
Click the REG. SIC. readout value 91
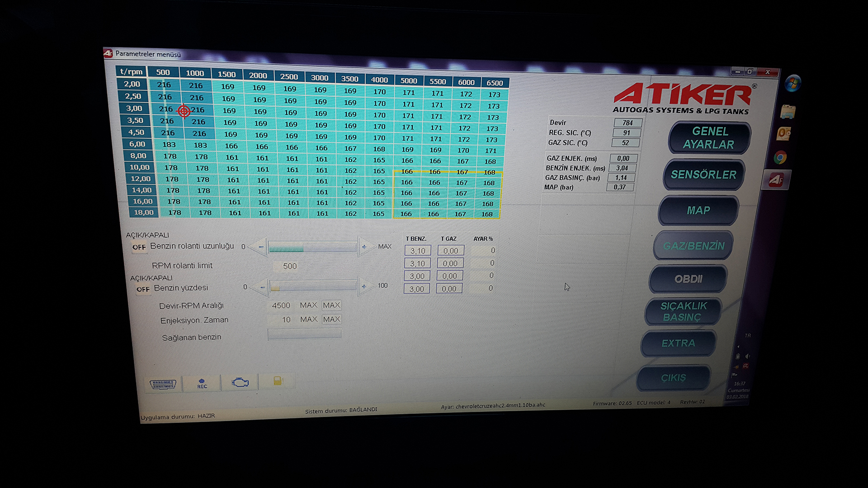point(626,133)
